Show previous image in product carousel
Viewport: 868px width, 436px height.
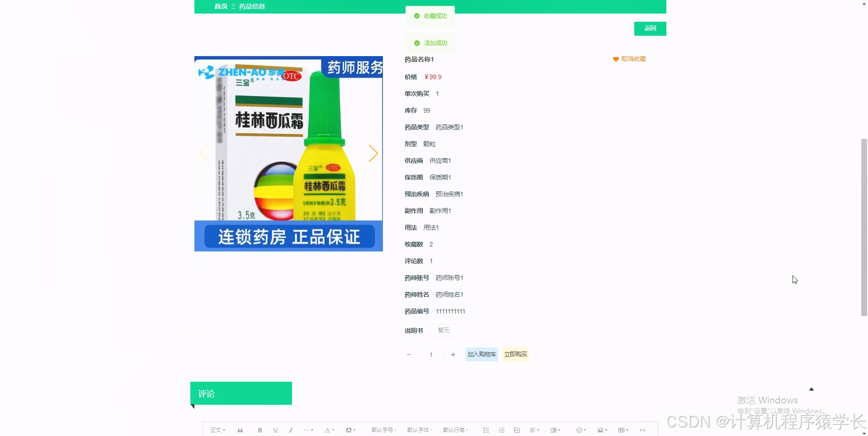click(204, 153)
